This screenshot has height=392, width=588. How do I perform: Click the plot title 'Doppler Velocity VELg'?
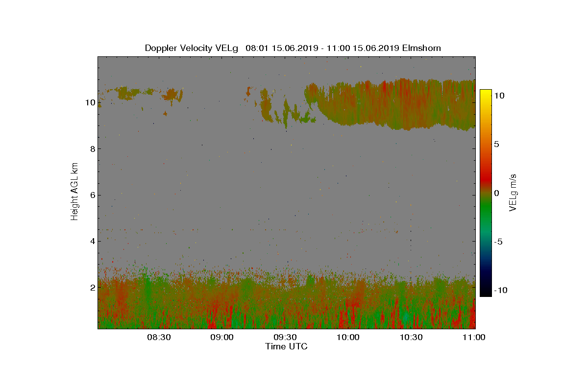pos(191,48)
